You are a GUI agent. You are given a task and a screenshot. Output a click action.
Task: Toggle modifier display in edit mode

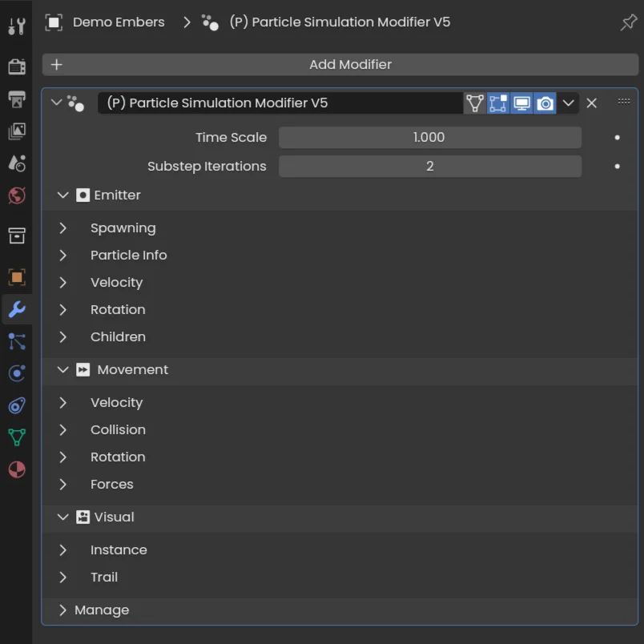click(498, 103)
